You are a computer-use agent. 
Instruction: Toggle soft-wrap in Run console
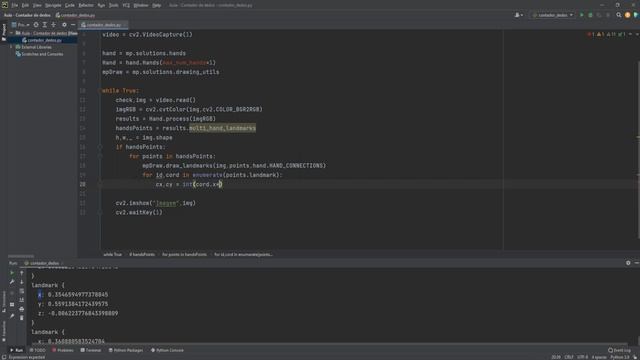point(22,291)
